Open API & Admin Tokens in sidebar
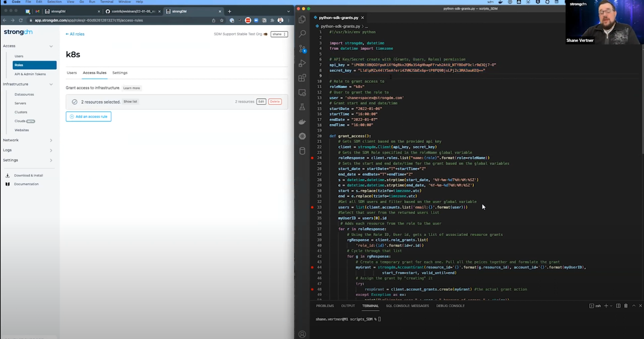 pos(30,74)
